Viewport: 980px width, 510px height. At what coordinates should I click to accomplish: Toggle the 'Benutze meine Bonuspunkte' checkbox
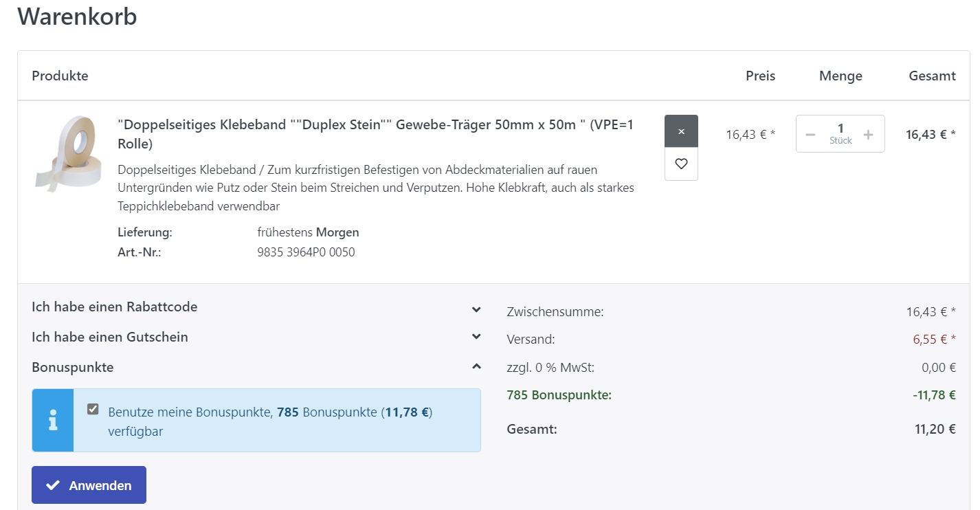[x=93, y=410]
